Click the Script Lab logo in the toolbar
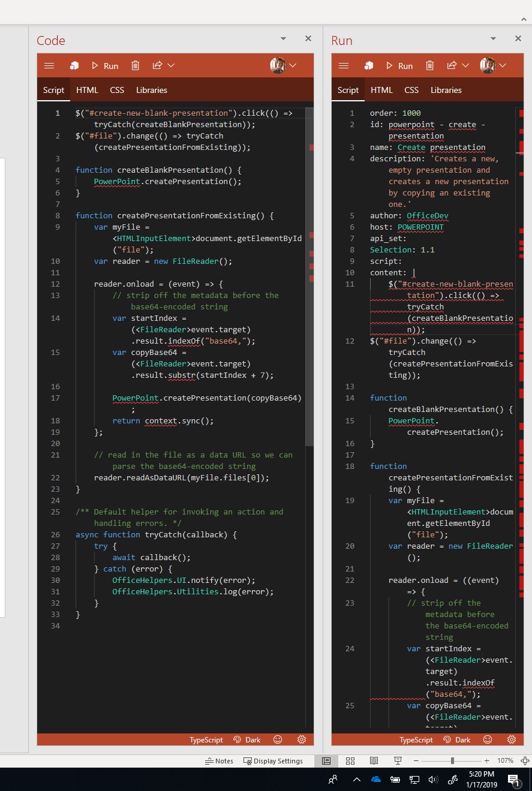 click(x=74, y=65)
